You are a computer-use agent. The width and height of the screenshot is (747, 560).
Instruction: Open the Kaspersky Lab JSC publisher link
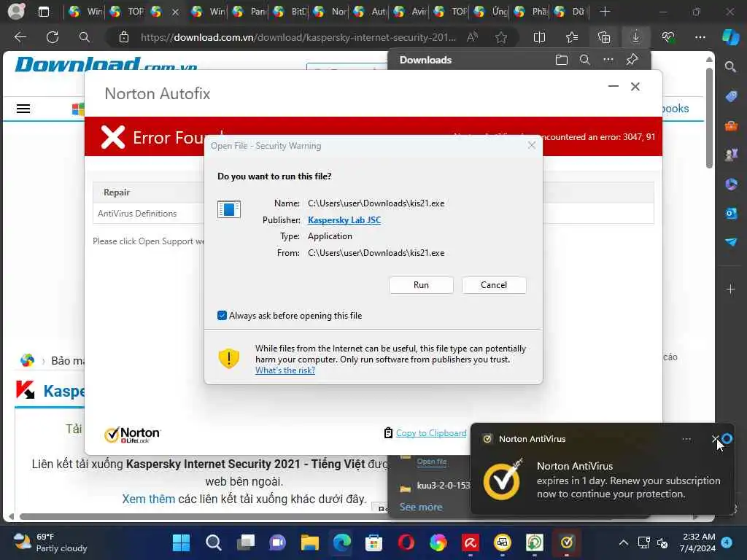click(344, 220)
